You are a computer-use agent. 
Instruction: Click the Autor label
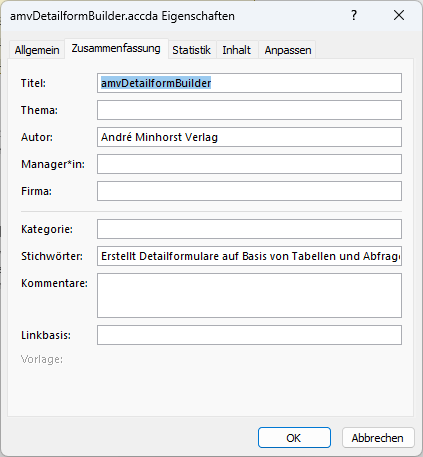coord(37,137)
